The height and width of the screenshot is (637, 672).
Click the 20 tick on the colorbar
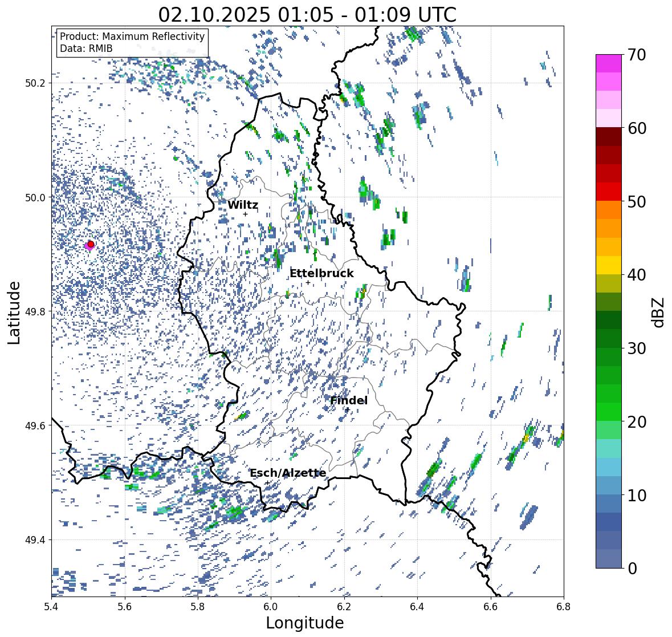(x=637, y=422)
